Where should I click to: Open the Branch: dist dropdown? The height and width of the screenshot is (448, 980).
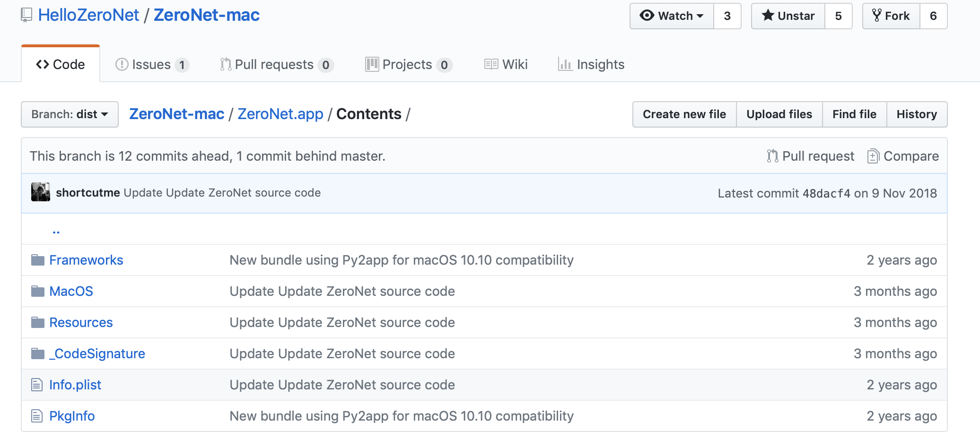click(69, 114)
